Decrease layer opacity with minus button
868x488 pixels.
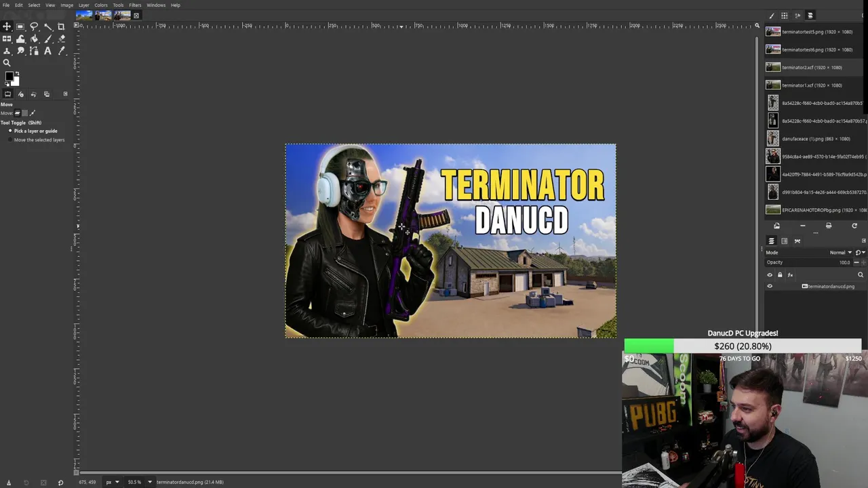(856, 262)
